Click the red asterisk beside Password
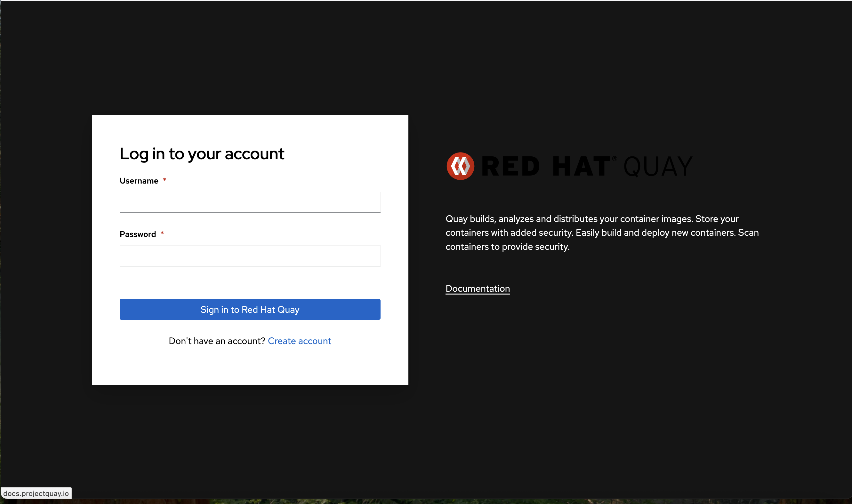Viewport: 852px width, 504px height. [x=162, y=233]
